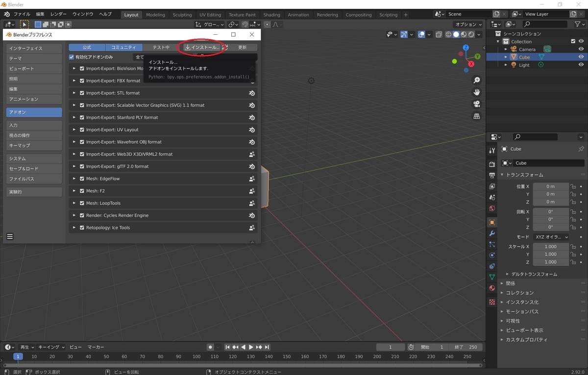The height and width of the screenshot is (375, 588).
Task: Uncheck the Import-Export: FBX format addon
Action: coord(82,81)
